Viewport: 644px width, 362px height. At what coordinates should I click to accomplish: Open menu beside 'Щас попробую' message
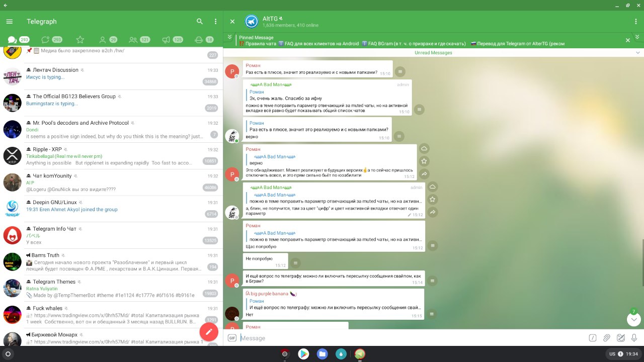click(432, 245)
